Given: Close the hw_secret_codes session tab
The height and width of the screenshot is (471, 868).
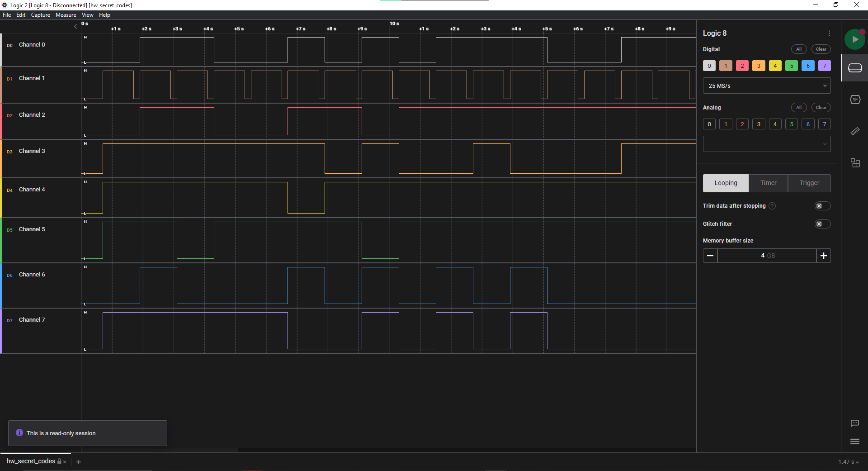Looking at the screenshot, I should (65, 462).
